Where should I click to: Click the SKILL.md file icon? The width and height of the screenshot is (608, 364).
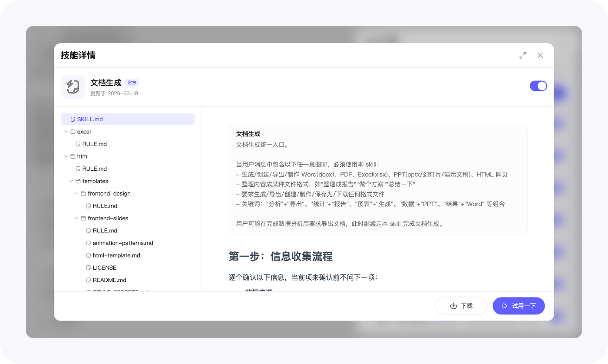click(x=73, y=119)
